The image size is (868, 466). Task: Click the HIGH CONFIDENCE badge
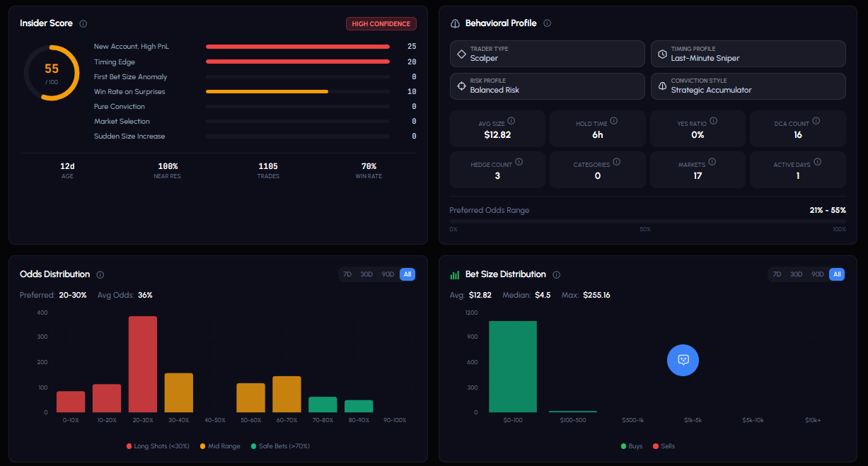pos(381,24)
